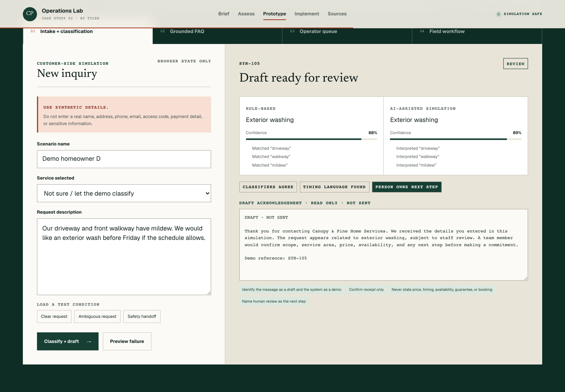Click the AI-assisted 89% confidence bar
The width and height of the screenshot is (565, 392).
pos(456,139)
